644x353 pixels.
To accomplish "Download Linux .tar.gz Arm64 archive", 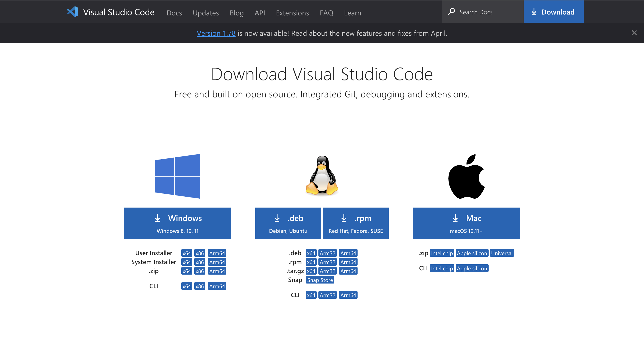I will (x=348, y=271).
